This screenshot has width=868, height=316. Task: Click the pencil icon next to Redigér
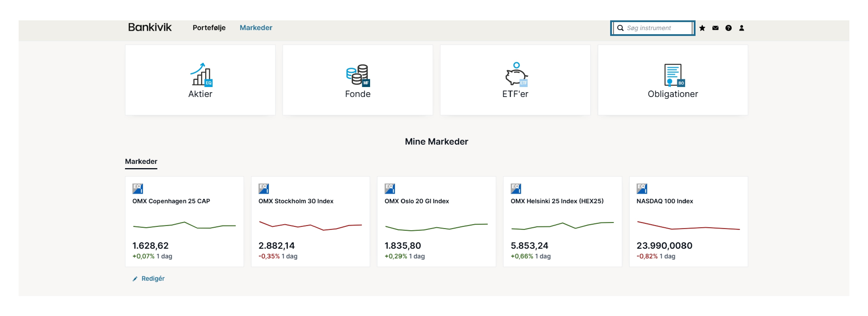tap(135, 279)
